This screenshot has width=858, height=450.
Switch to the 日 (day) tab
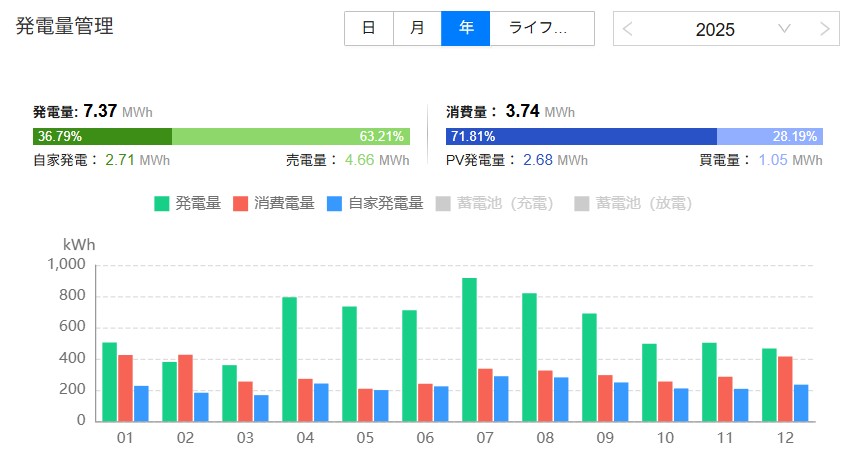click(369, 28)
